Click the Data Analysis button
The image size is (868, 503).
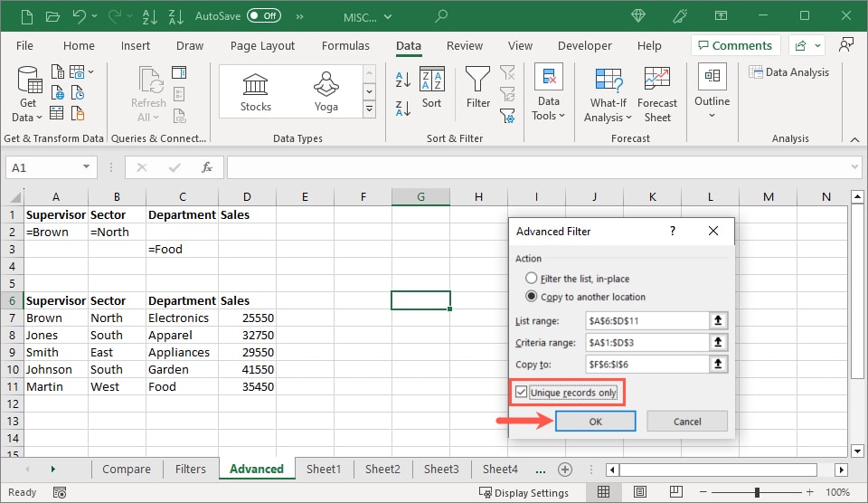(x=788, y=72)
